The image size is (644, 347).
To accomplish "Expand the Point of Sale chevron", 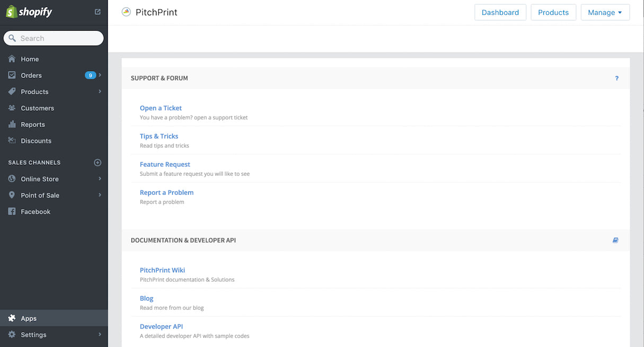I will coord(100,195).
